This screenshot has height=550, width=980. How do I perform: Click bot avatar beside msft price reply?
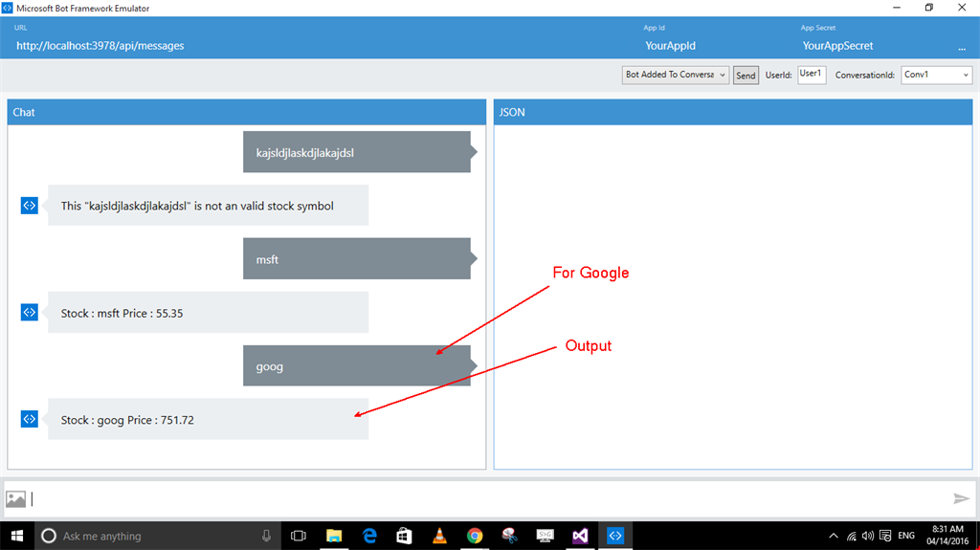[x=30, y=312]
